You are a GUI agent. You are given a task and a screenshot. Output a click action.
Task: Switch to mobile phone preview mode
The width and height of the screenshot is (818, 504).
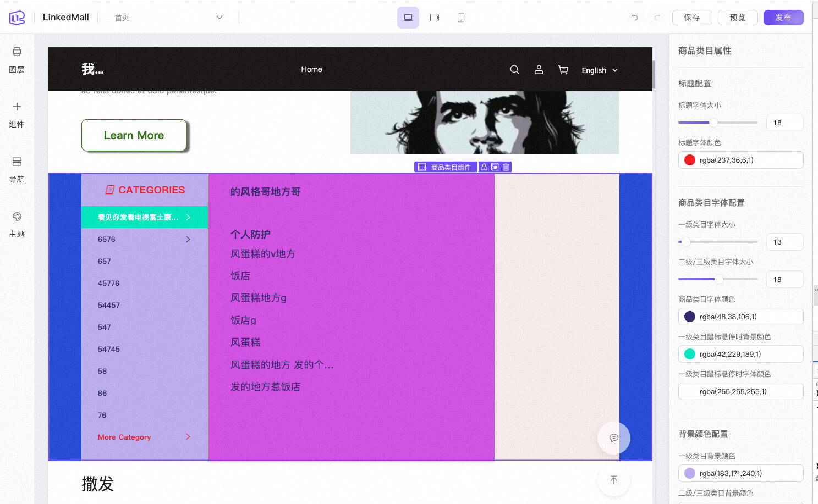pyautogui.click(x=461, y=18)
